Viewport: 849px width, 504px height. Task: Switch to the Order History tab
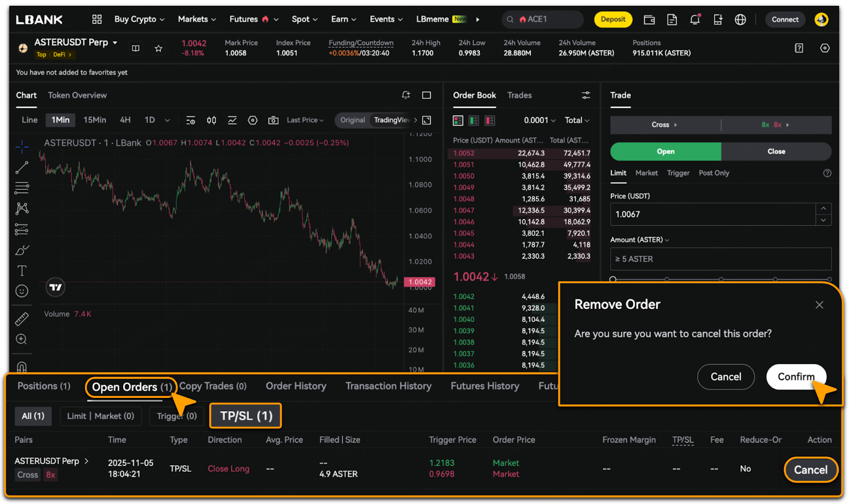click(296, 386)
